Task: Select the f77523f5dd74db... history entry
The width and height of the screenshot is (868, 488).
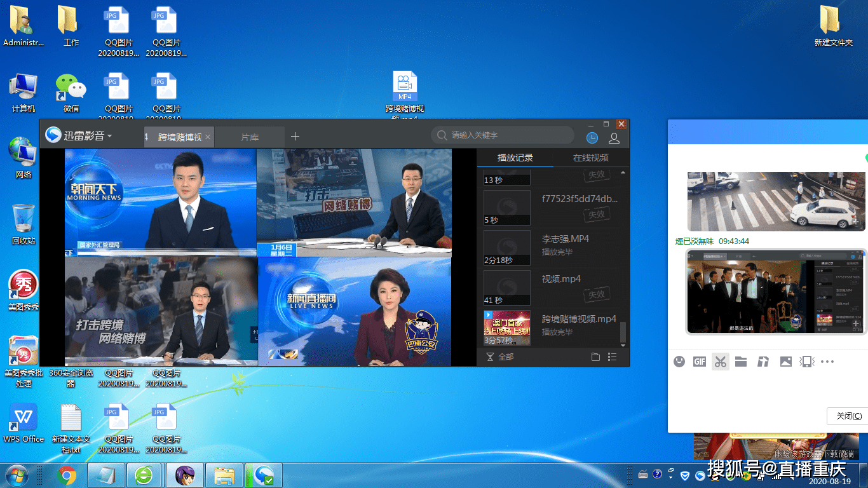Action: (x=552, y=208)
